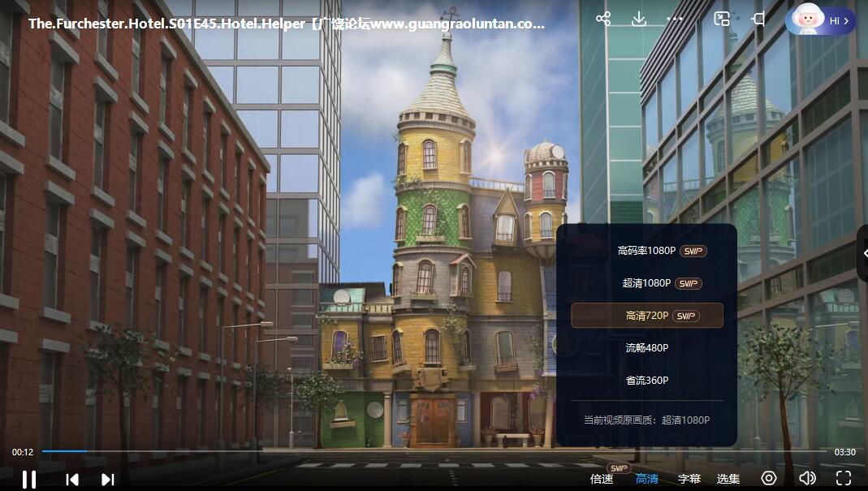Pin the player window on top
This screenshot has width=868, height=491.
758,19
